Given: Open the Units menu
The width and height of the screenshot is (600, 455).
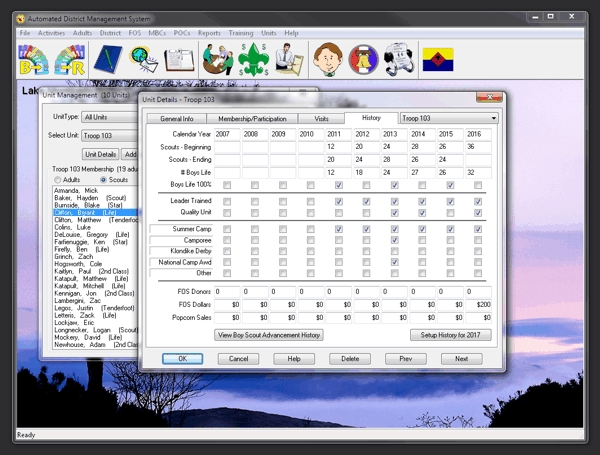Looking at the screenshot, I should point(269,33).
